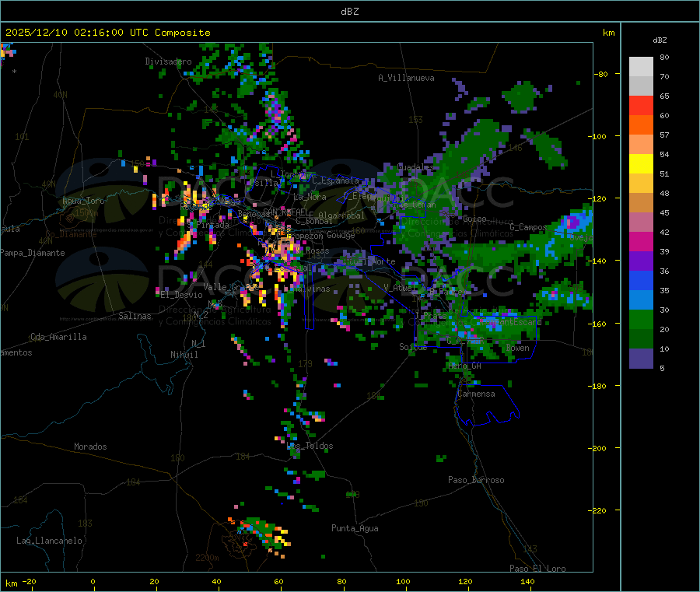The width and height of the screenshot is (700, 592).
Task: Click the Punta_Agua place label
Action: (x=355, y=528)
